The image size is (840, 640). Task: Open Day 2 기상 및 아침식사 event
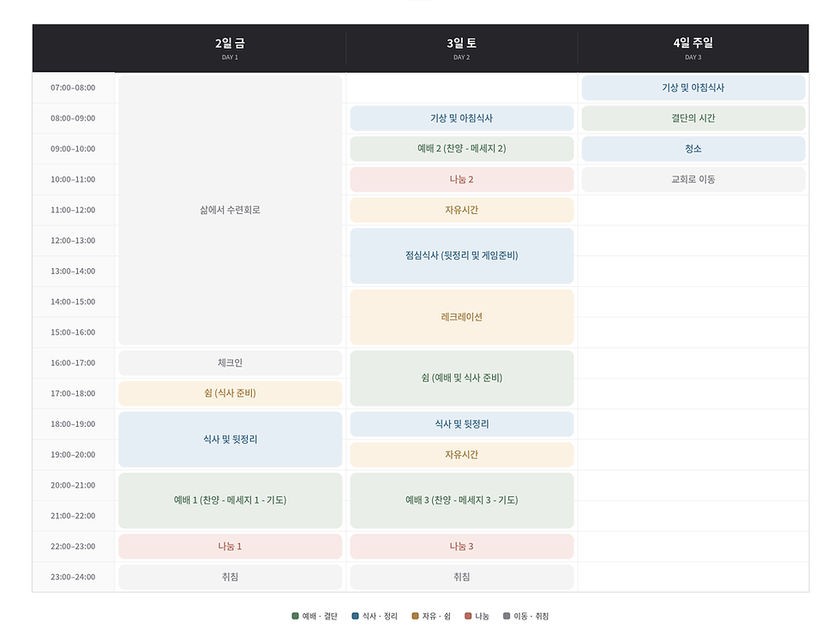tap(462, 118)
